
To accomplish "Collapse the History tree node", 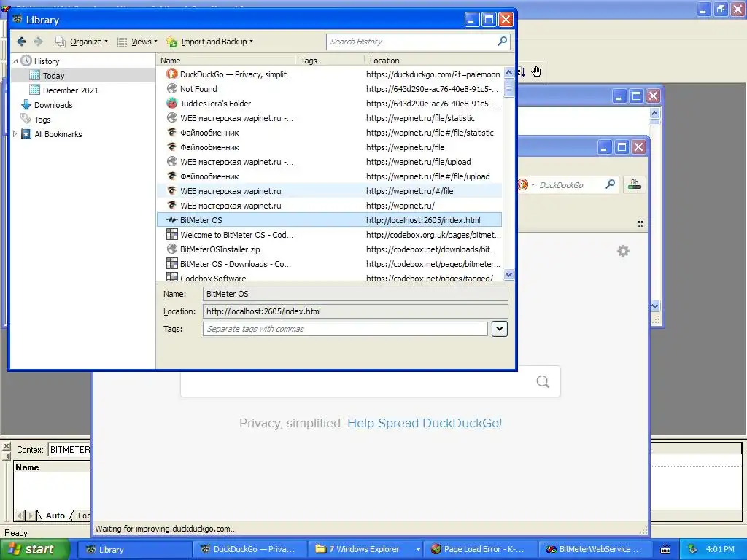I will point(15,61).
